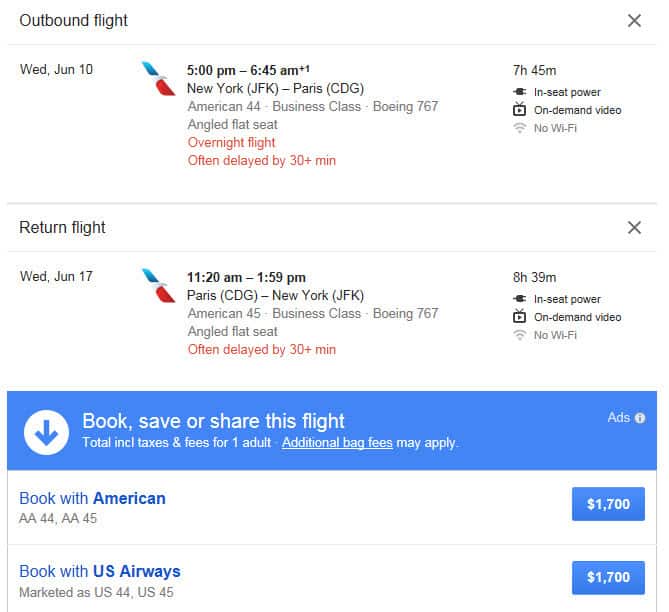Image resolution: width=669 pixels, height=612 pixels.
Task: Click American Airlines logo on outbound flight
Action: tap(158, 79)
